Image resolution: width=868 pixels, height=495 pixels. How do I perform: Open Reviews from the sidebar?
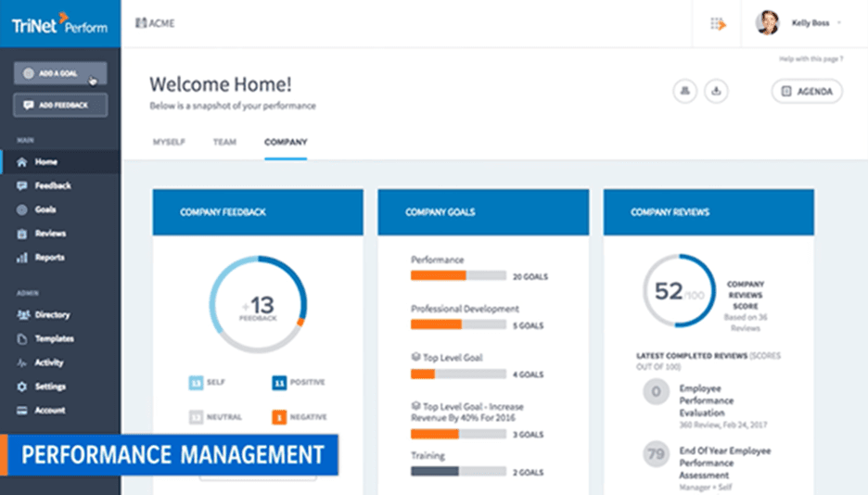click(x=49, y=234)
